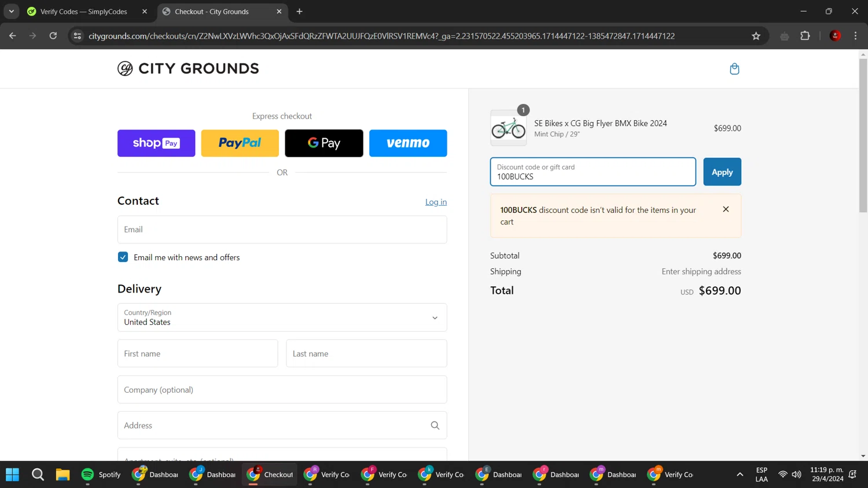Click the First name field
The image size is (868, 488).
click(x=198, y=353)
